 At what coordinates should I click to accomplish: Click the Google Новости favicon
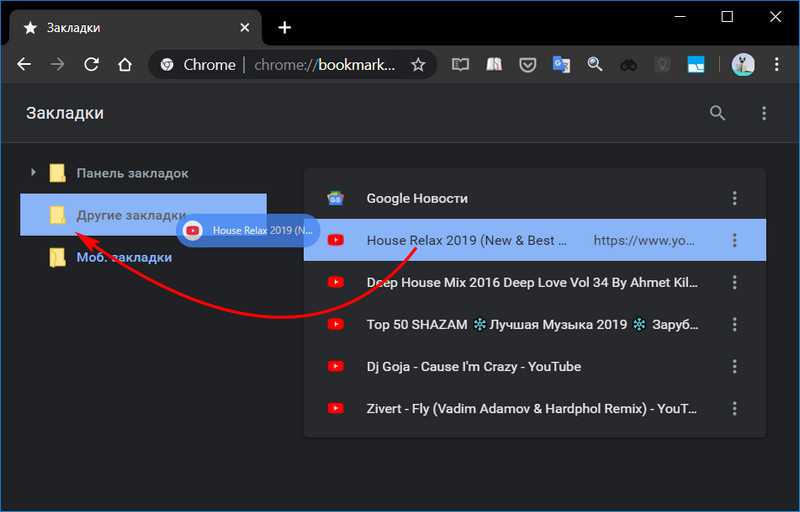coord(335,198)
